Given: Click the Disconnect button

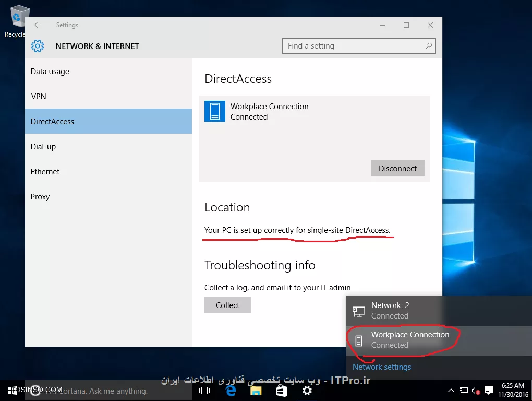Looking at the screenshot, I should (x=397, y=168).
